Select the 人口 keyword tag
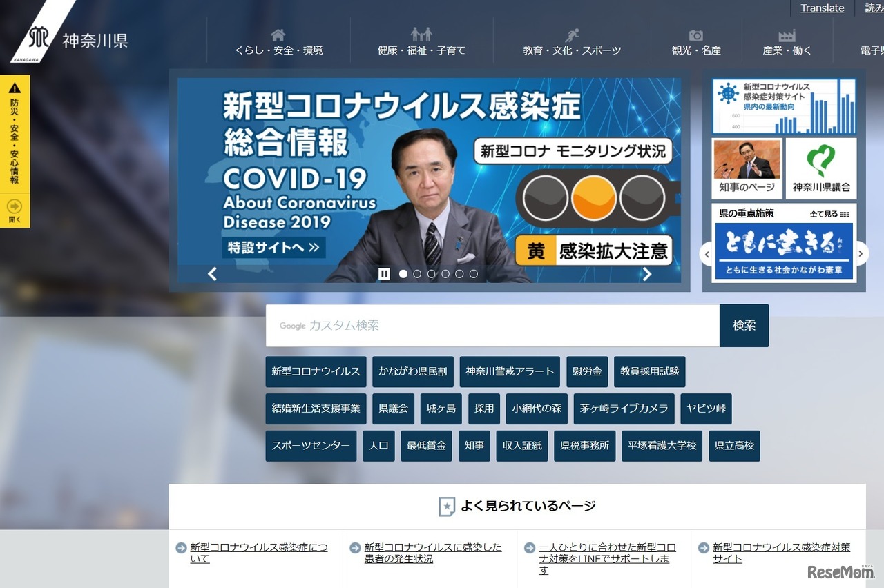 378,446
